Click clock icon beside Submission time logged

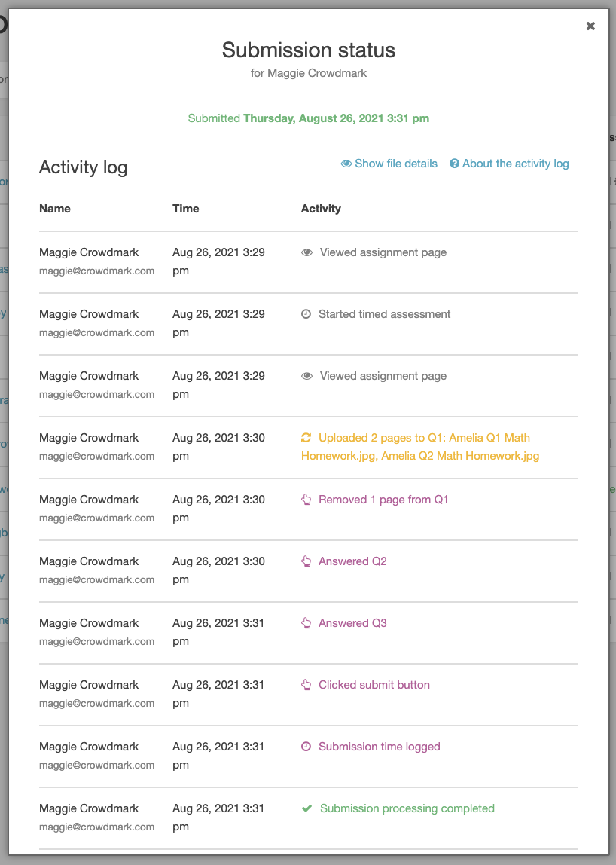point(306,747)
